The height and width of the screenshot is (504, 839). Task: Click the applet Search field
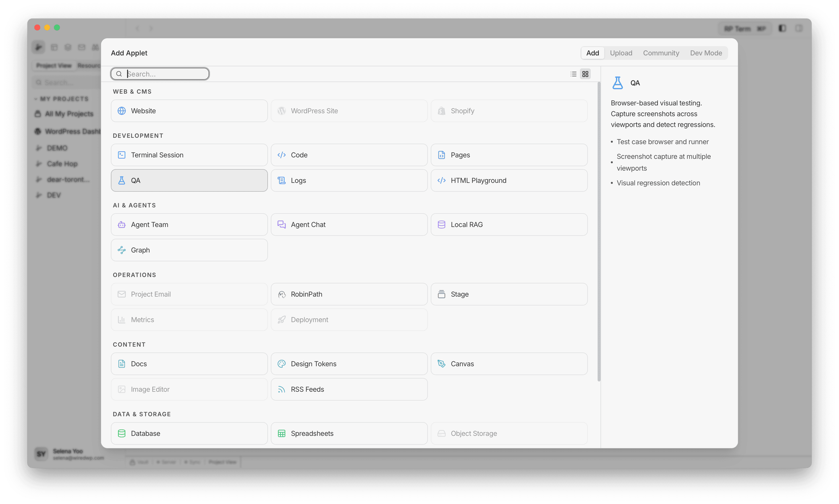pyautogui.click(x=160, y=74)
